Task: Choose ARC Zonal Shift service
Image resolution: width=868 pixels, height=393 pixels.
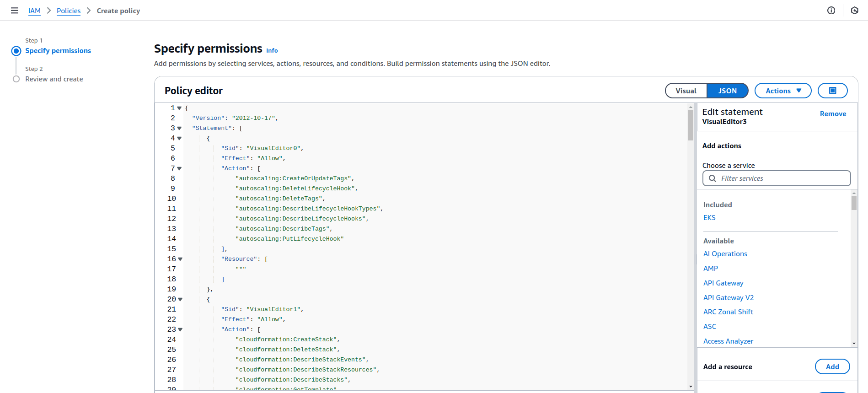Action: tap(728, 312)
